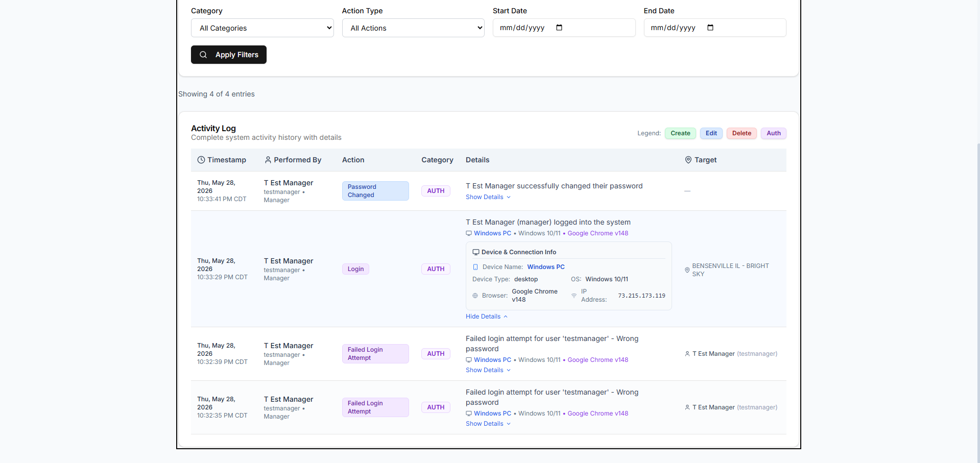Click Windows PC device name in connection info
Screen dimensions: 980x463
coord(546,267)
